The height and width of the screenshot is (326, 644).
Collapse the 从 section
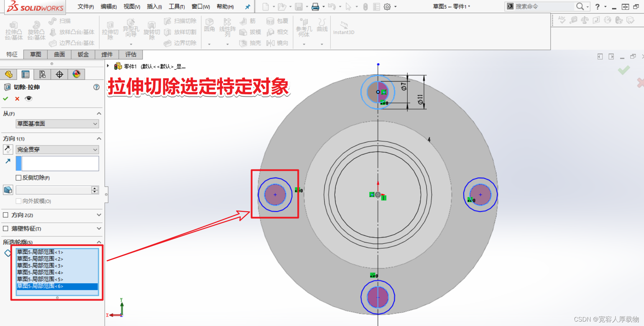click(x=99, y=113)
